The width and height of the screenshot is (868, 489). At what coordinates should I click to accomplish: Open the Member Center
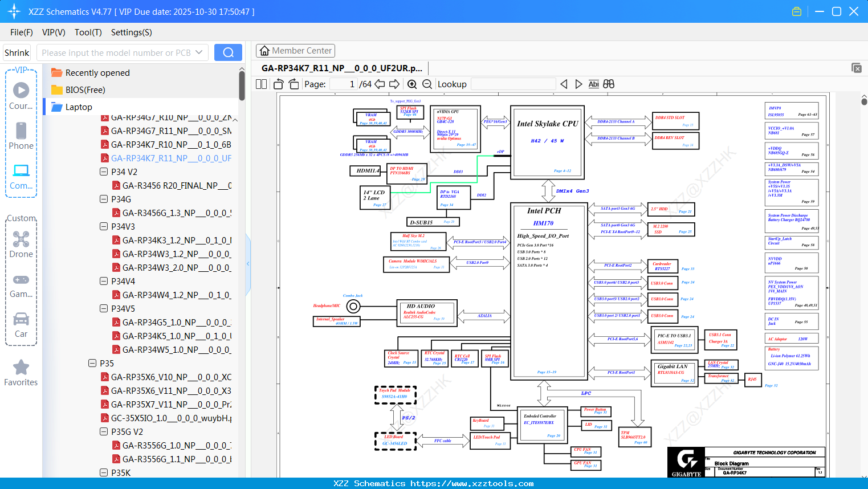pyautogui.click(x=295, y=51)
